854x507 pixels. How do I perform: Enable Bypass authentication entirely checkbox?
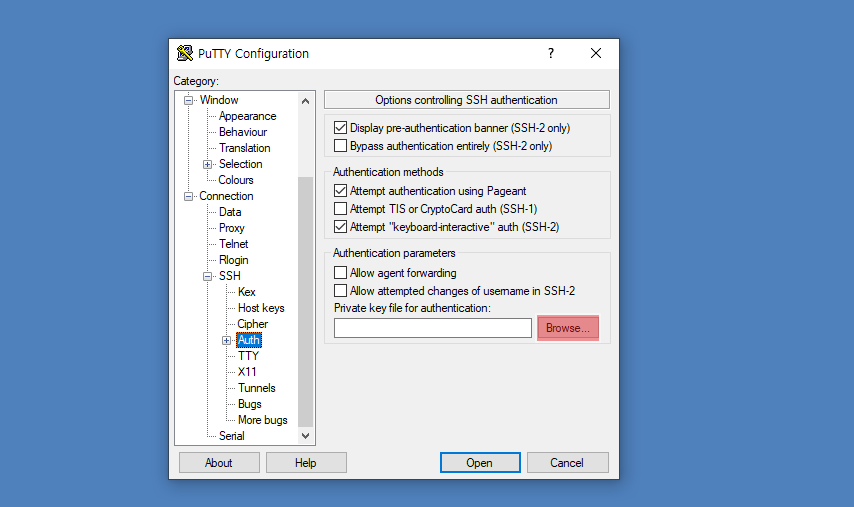click(x=340, y=146)
